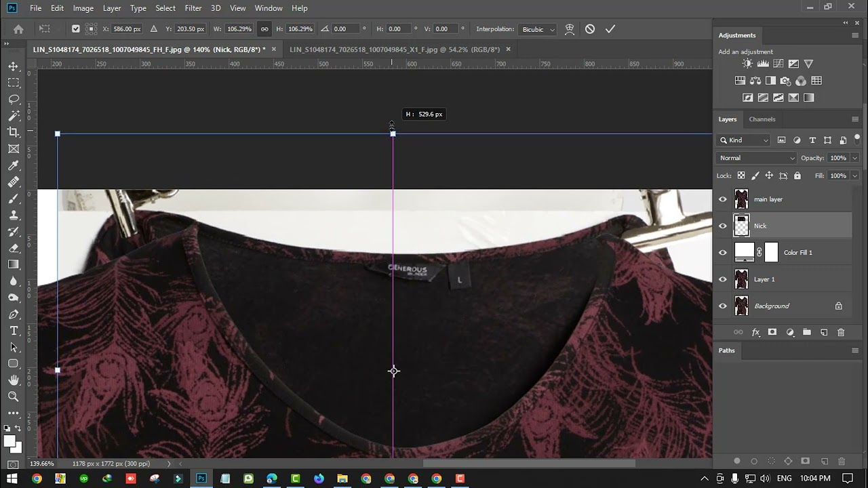The height and width of the screenshot is (488, 868).
Task: Click the foreground color swatch
Action: click(9, 441)
